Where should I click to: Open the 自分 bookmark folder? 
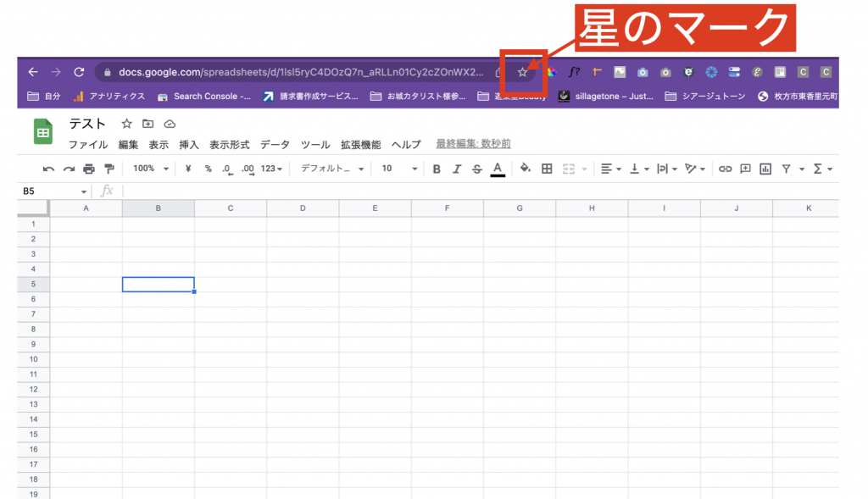[44, 97]
